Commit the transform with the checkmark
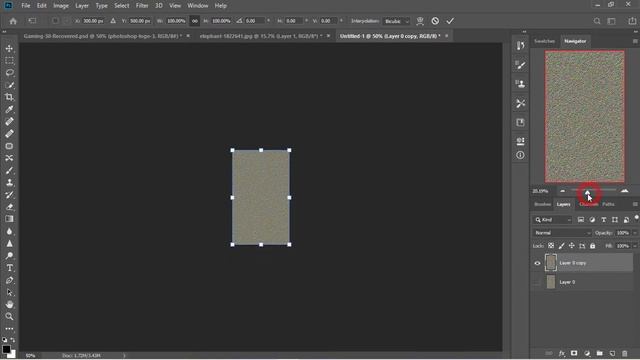 (450, 21)
